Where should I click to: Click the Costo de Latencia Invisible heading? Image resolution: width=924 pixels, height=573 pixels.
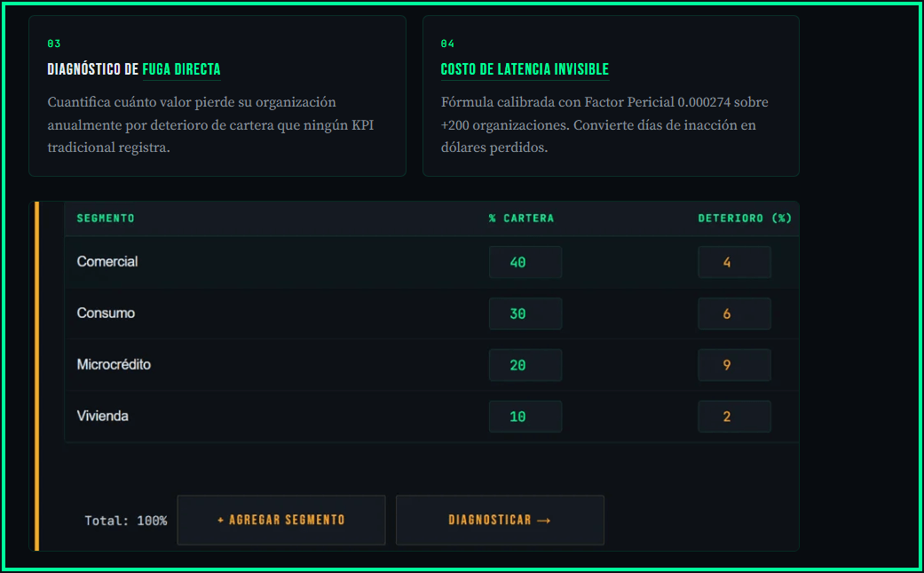(525, 69)
